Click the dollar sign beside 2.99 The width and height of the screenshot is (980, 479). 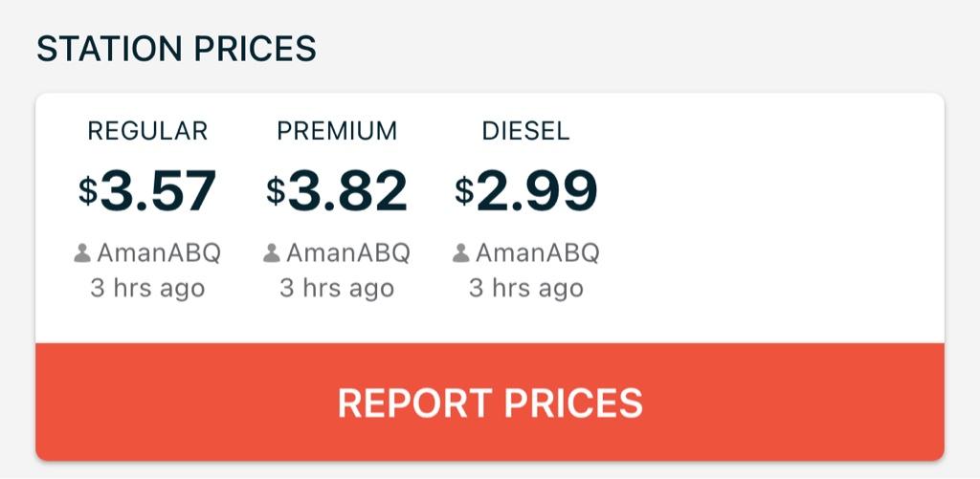(464, 191)
